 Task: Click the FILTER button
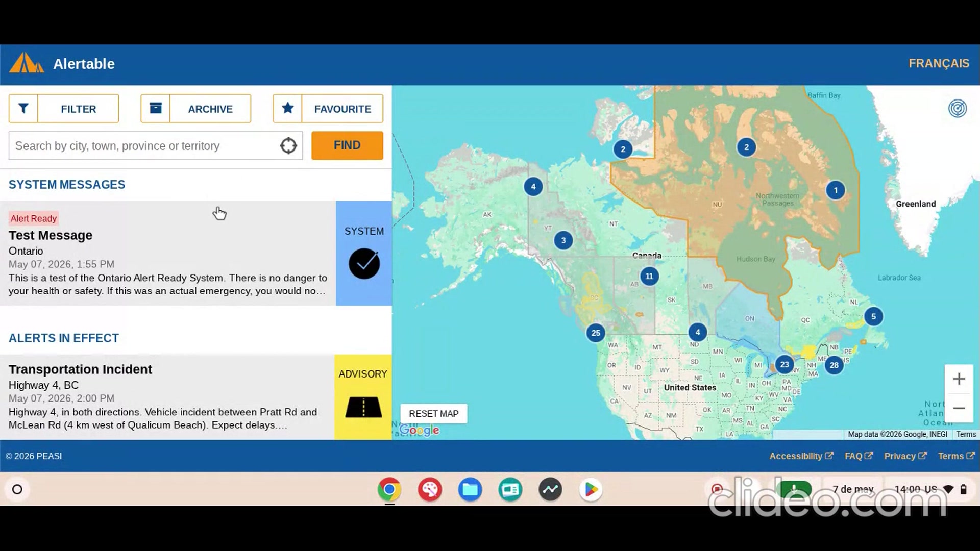point(64,108)
